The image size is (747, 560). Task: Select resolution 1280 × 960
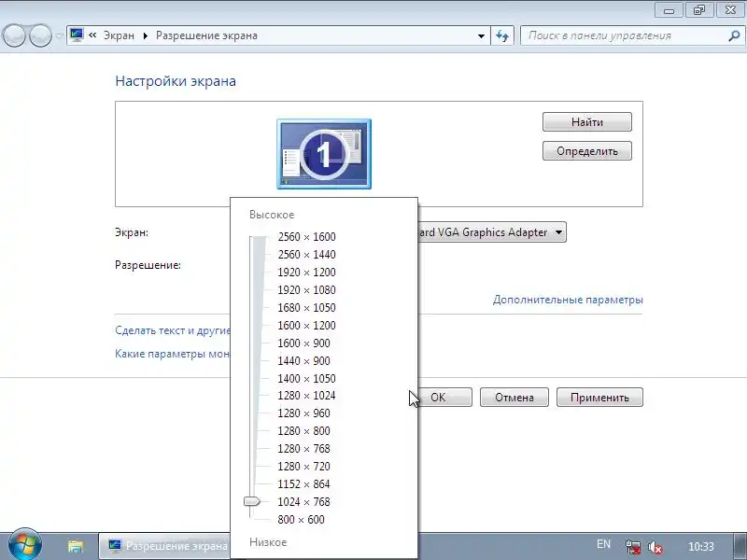304,413
